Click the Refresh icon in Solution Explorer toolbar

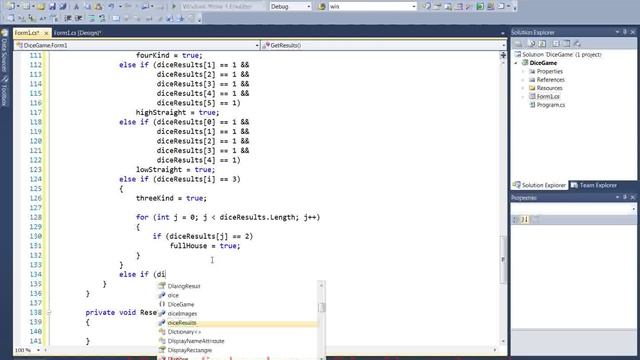(542, 43)
